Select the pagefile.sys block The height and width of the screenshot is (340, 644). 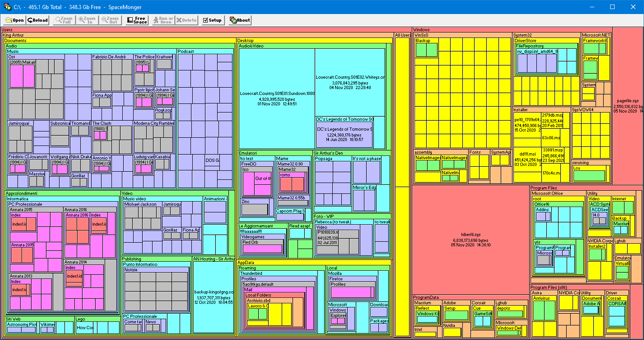(x=628, y=105)
